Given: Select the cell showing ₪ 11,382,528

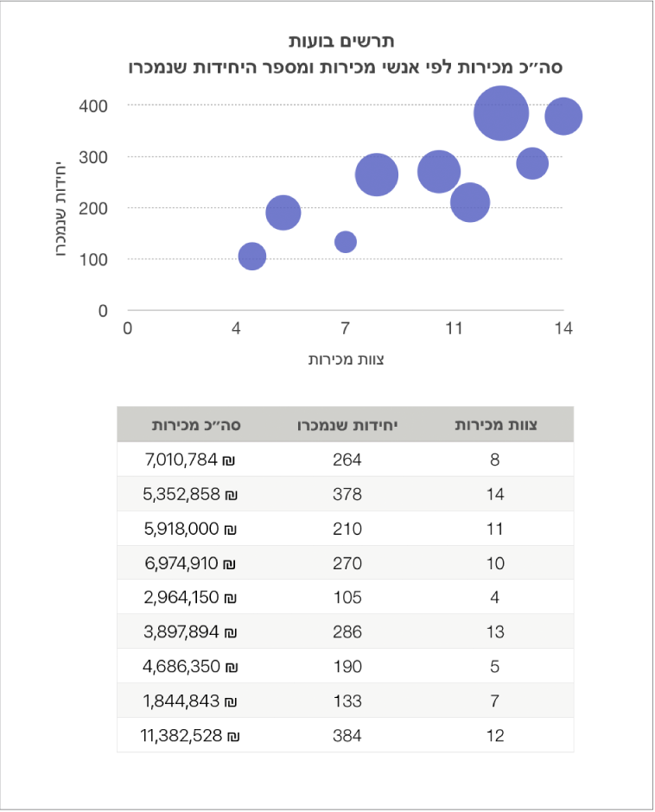Looking at the screenshot, I should pos(189,736).
